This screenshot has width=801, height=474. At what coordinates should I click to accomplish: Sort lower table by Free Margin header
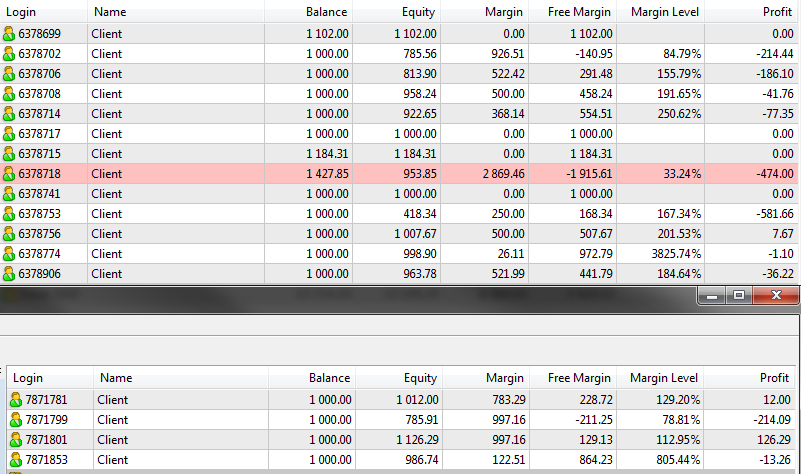point(573,378)
